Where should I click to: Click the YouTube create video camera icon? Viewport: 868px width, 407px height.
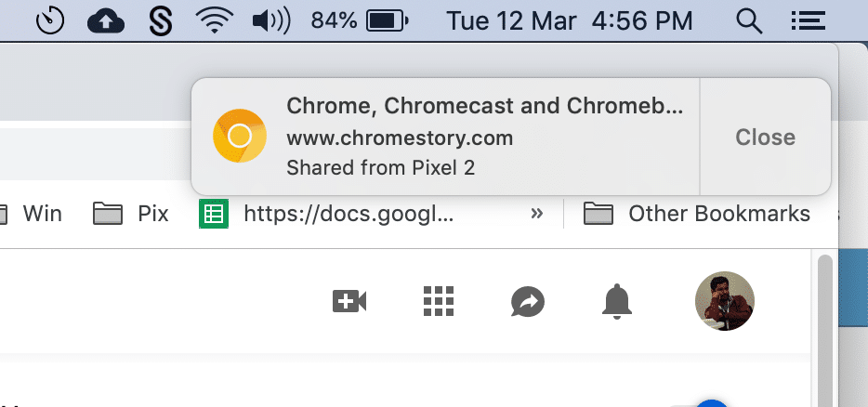pos(349,301)
